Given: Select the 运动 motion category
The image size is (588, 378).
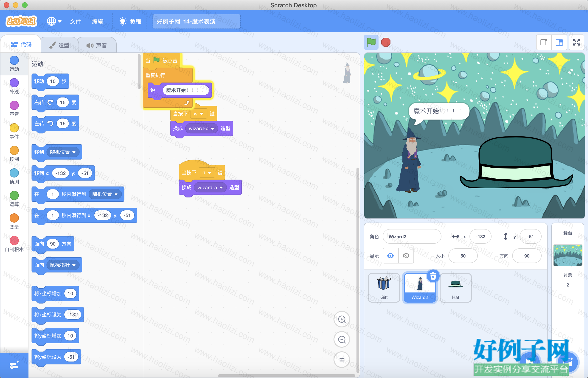Looking at the screenshot, I should (x=14, y=64).
